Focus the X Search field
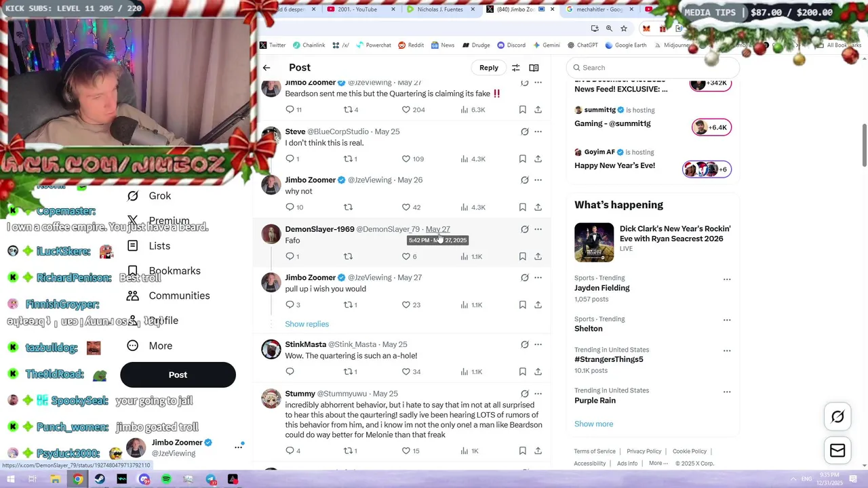 click(x=652, y=68)
